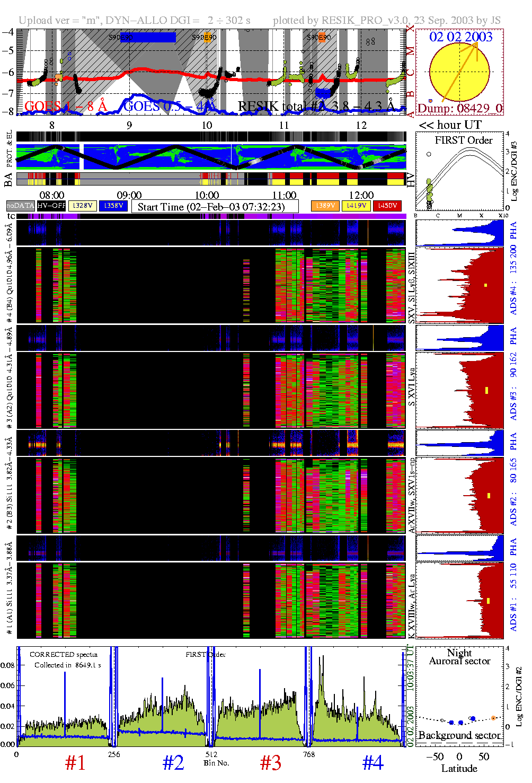Click the Background sector label
This screenshot has width=532, height=783.
(x=459, y=735)
